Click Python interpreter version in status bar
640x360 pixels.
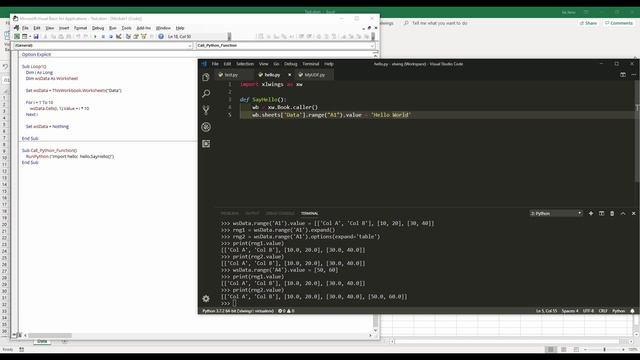point(238,311)
